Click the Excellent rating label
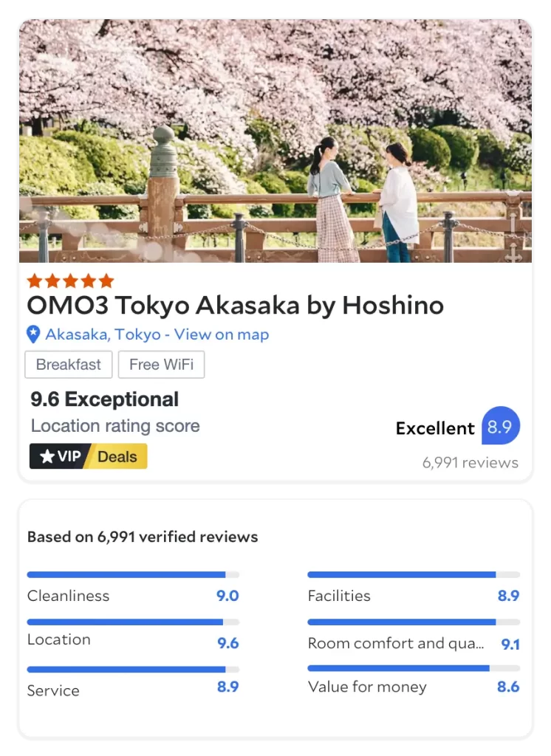This screenshot has height=756, width=551. coord(435,428)
